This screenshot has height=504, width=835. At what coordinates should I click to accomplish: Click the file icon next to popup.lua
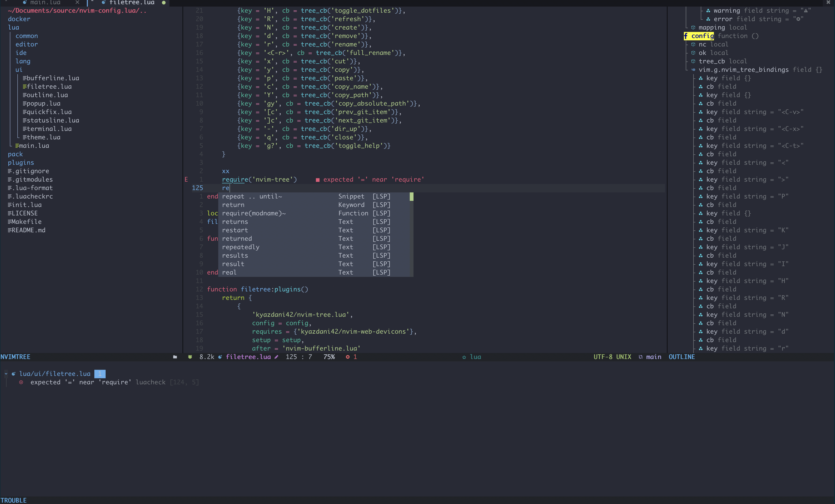click(24, 104)
